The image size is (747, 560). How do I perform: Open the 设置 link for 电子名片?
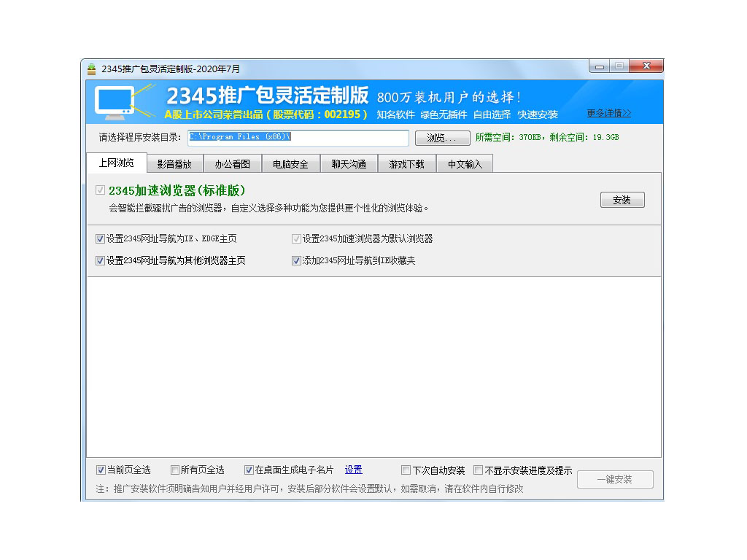tap(354, 470)
